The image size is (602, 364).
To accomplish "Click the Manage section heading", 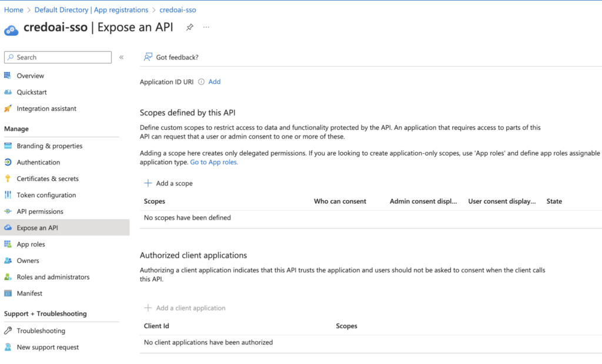I will 16,129.
